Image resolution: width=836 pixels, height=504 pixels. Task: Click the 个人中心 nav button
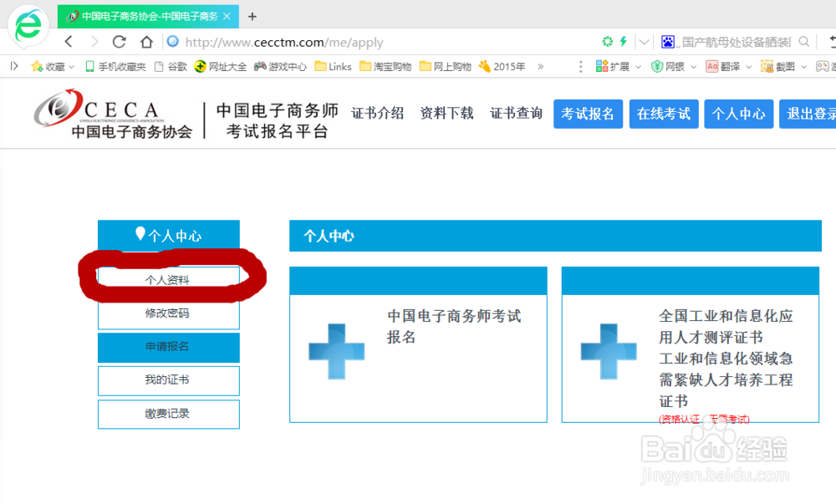pyautogui.click(x=739, y=114)
